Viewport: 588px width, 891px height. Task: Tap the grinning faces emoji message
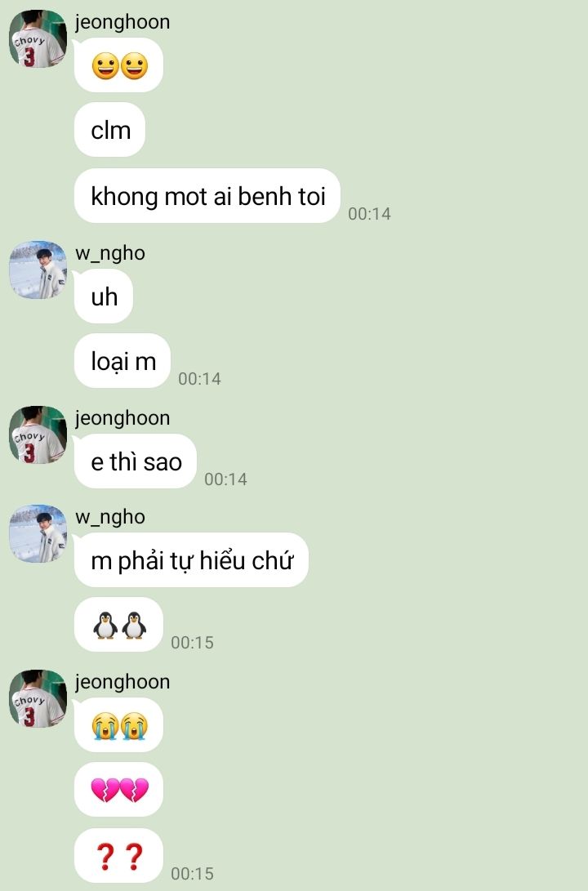pos(118,65)
